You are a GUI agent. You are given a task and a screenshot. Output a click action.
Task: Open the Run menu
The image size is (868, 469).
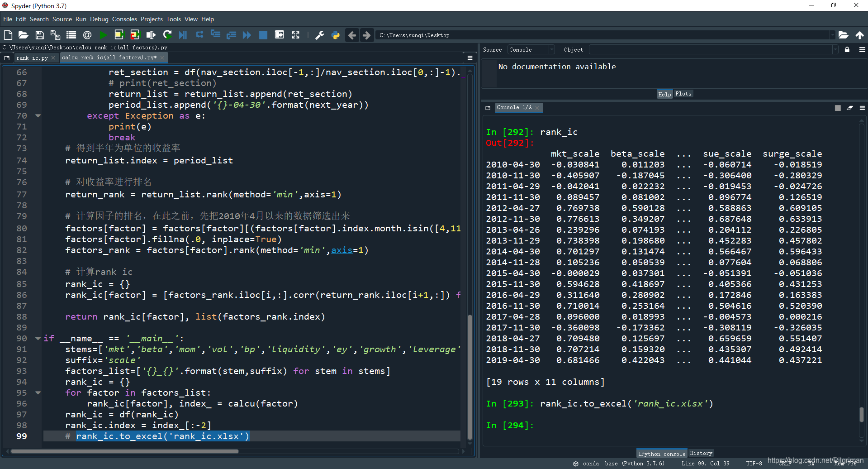[81, 19]
